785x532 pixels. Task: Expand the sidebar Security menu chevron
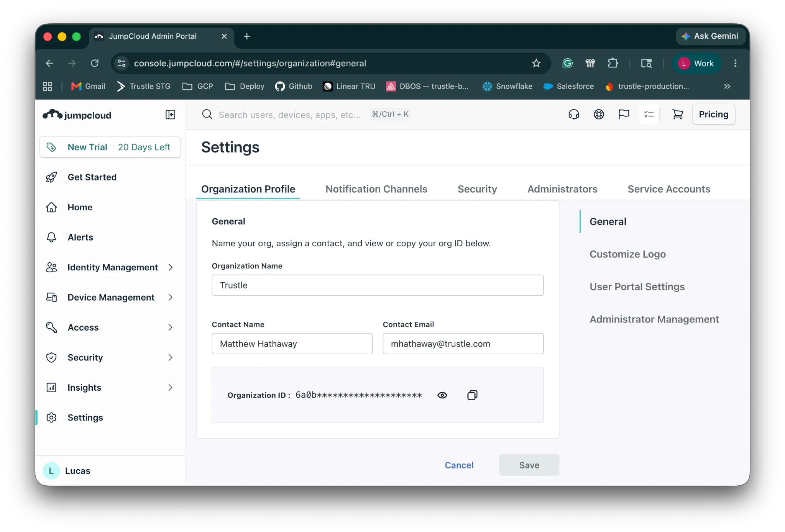pyautogui.click(x=170, y=357)
